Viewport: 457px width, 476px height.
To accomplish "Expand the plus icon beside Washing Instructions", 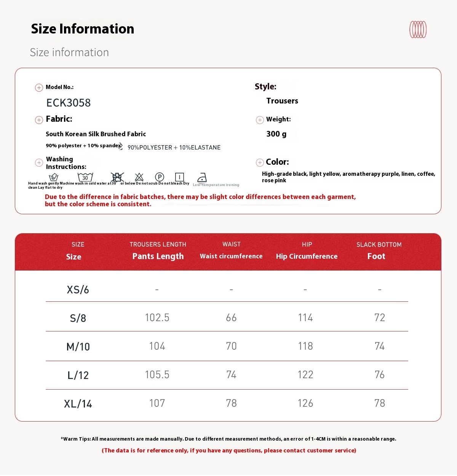I will [39, 163].
